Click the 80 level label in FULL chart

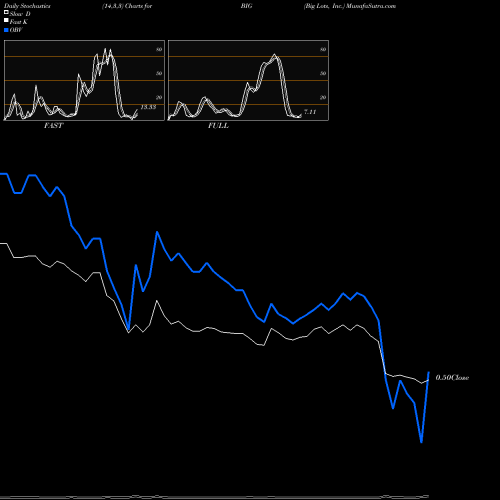(x=323, y=49)
